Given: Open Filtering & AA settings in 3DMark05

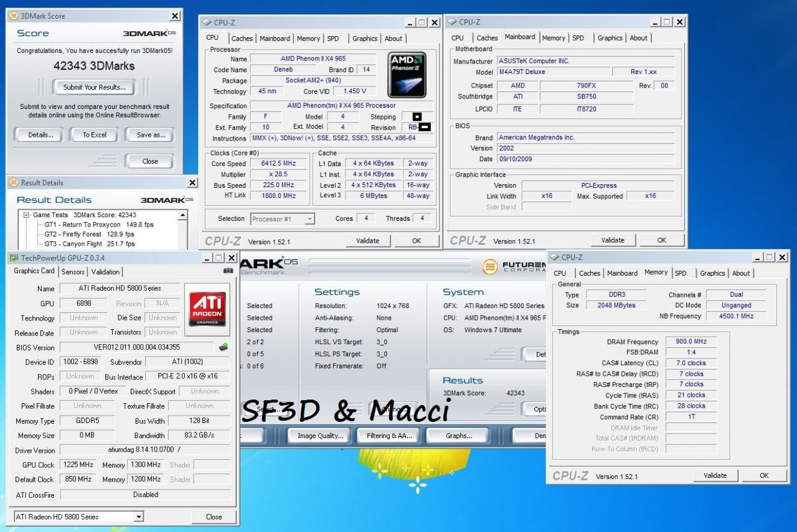Looking at the screenshot, I should coord(390,436).
